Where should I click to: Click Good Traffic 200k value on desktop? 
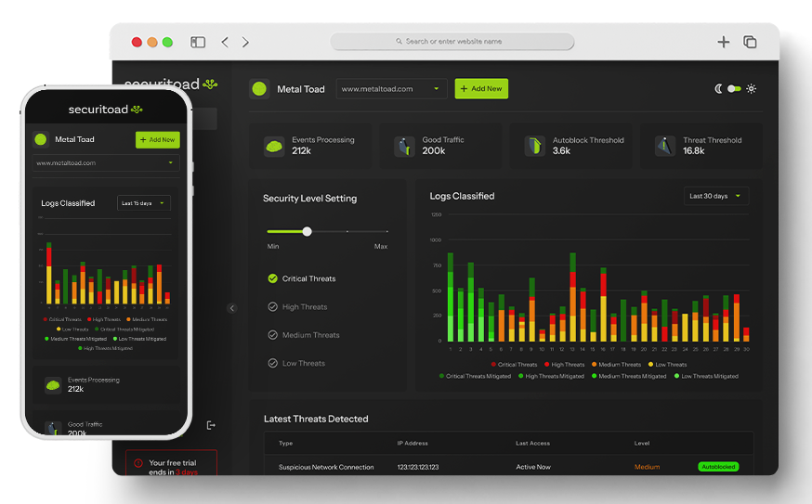pyautogui.click(x=434, y=151)
